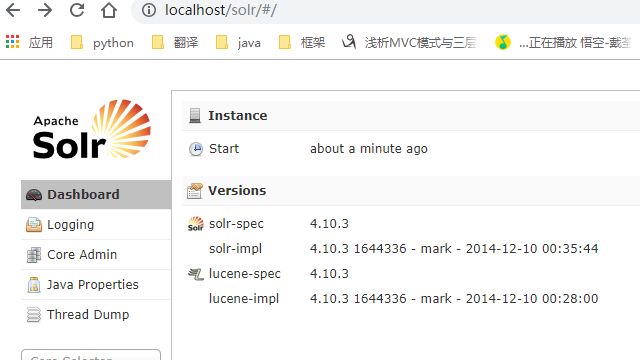This screenshot has height=360, width=640.
Task: Click the Java Properties jar icon
Action: 34,285
